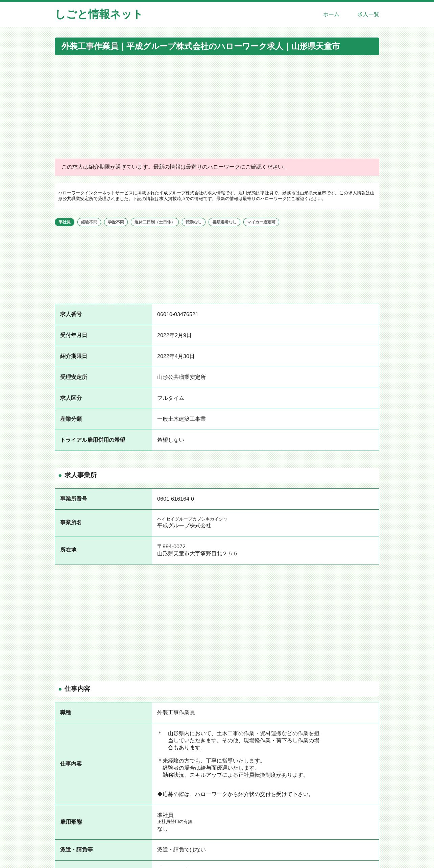This screenshot has width=434, height=868.
Task: Click the 正社員登用の有無 sub-label
Action: point(175,822)
